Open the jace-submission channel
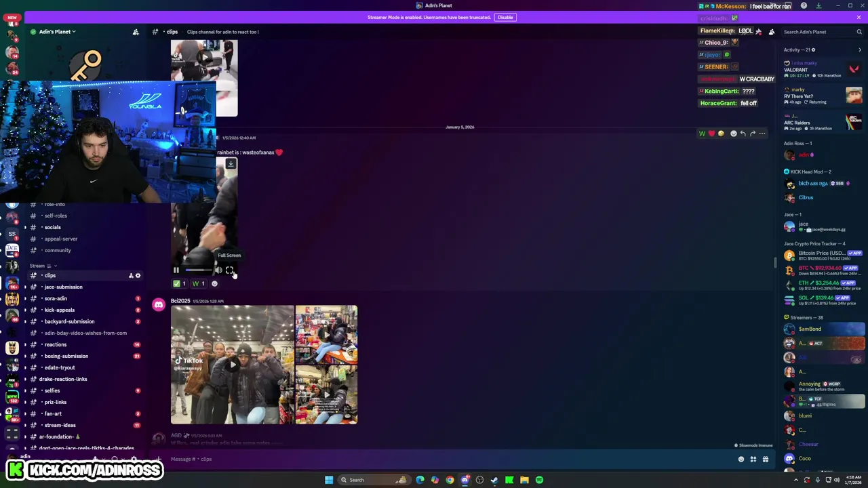Image resolution: width=868 pixels, height=488 pixels. coord(63,287)
